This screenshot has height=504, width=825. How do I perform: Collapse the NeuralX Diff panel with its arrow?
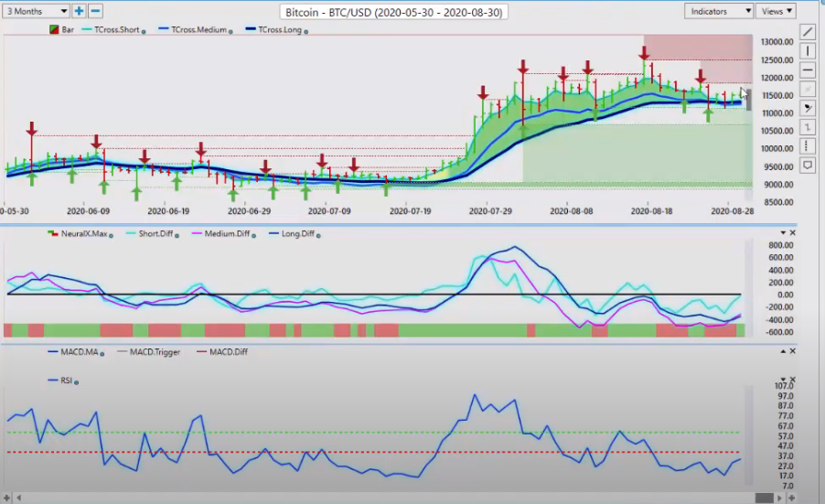point(783,232)
